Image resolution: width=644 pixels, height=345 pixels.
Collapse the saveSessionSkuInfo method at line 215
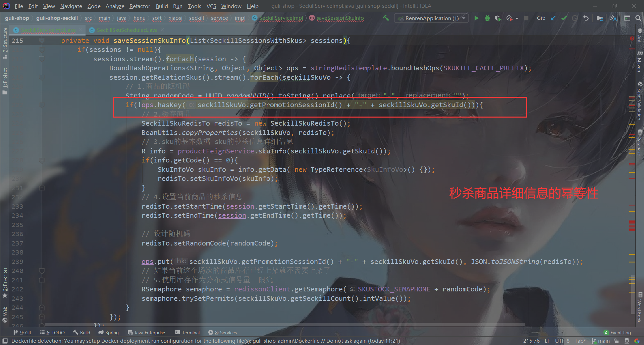click(42, 41)
